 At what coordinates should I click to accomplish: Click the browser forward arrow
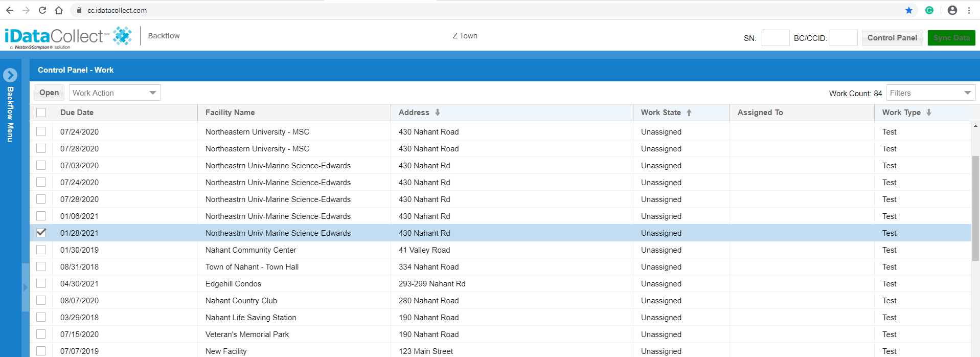(26, 10)
